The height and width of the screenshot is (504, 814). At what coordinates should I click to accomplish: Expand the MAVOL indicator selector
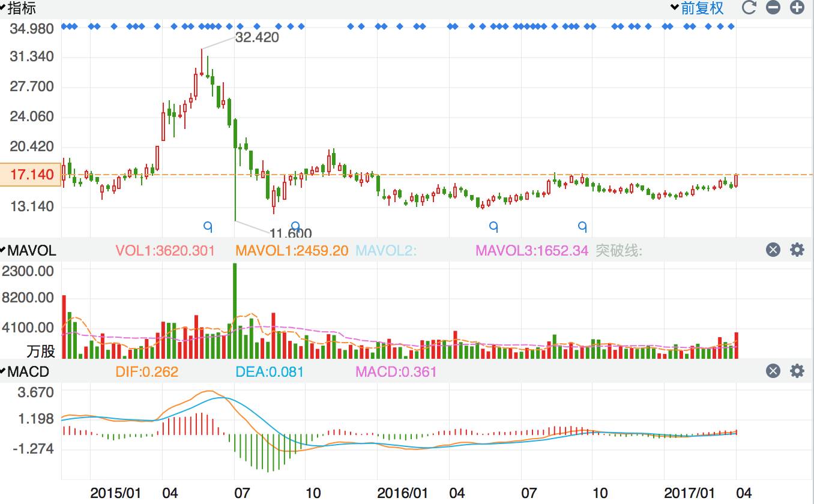28,250
